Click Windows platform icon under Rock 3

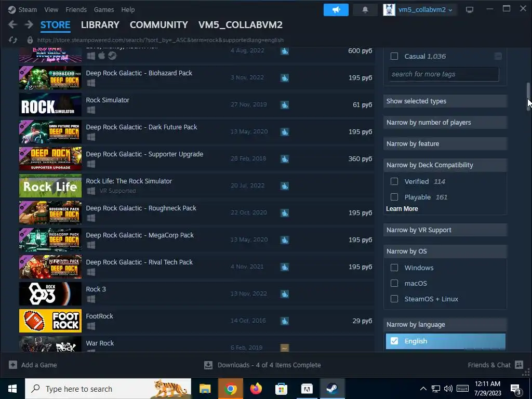[x=91, y=299]
